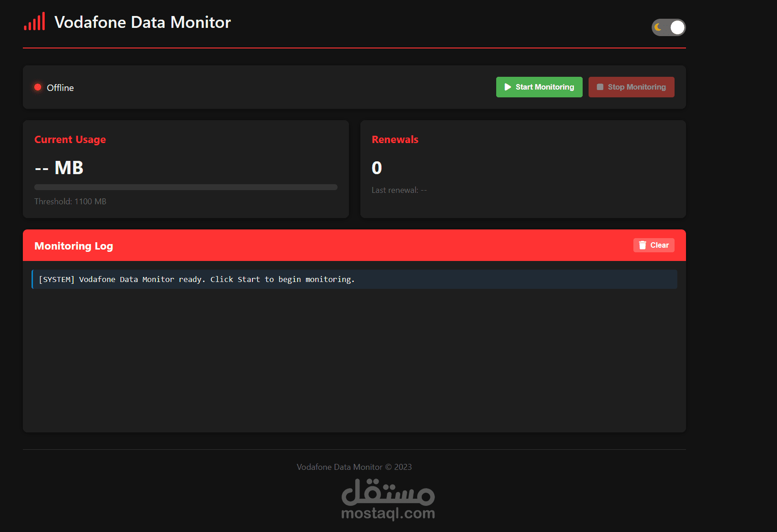777x532 pixels.
Task: Click the renewals count showing 0
Action: (x=376, y=168)
